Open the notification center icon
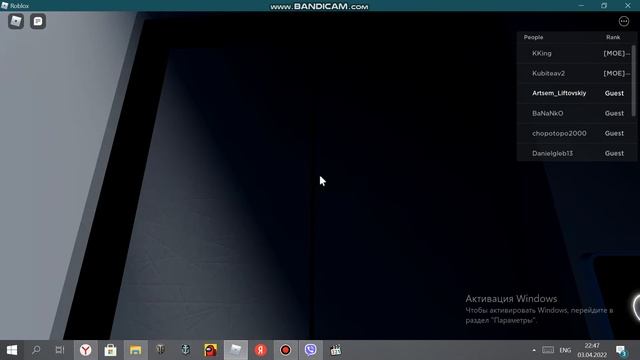Viewport: 640px width, 360px height. (622, 350)
